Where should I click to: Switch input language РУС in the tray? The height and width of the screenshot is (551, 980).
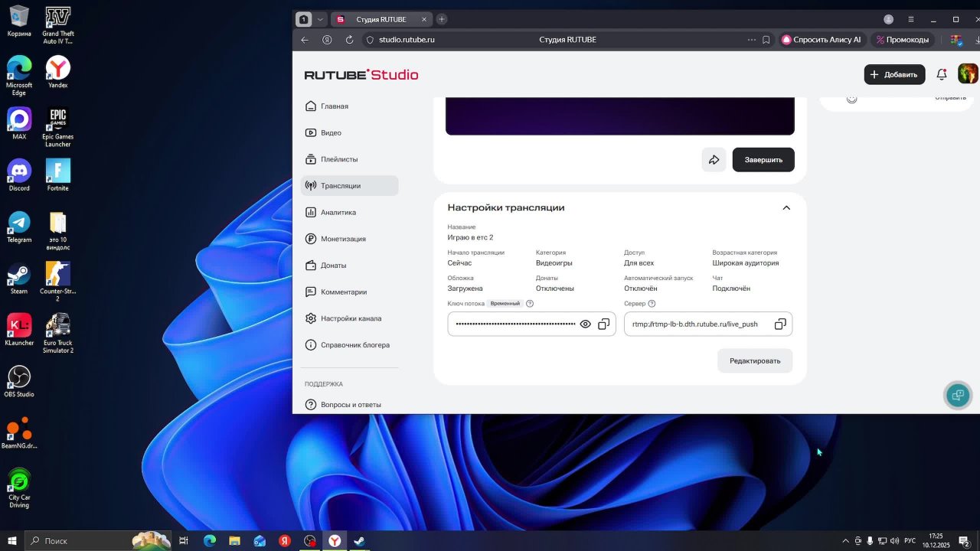(x=910, y=541)
